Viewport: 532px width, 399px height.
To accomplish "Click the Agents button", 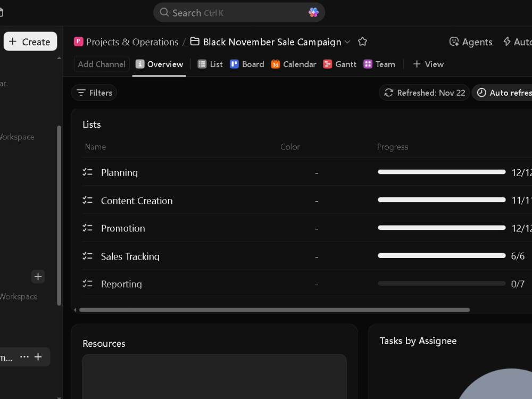I will point(471,41).
